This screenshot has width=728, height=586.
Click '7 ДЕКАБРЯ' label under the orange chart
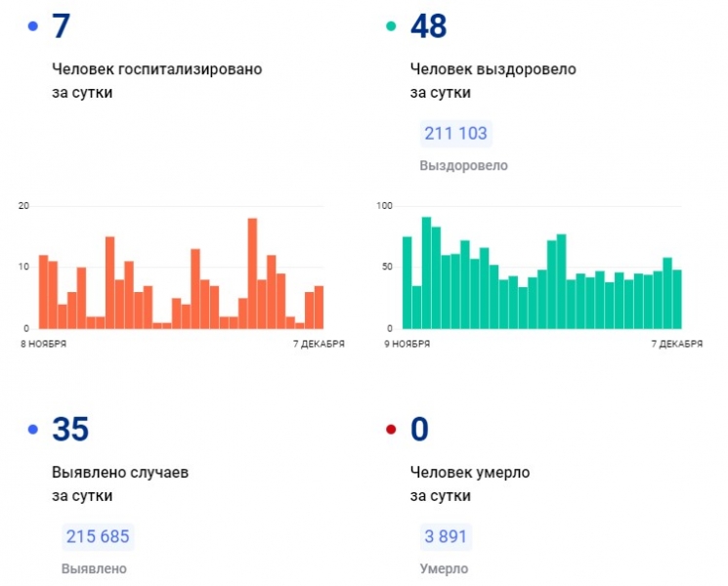click(320, 344)
